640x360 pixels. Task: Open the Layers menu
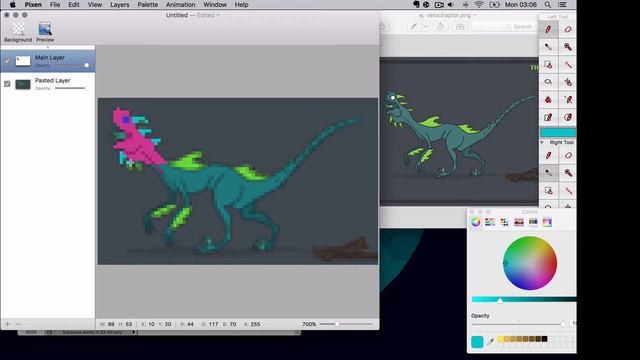(120, 4)
